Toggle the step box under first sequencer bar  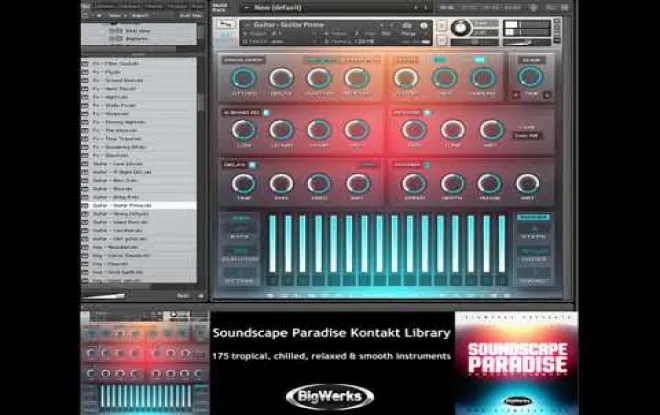coord(273,279)
